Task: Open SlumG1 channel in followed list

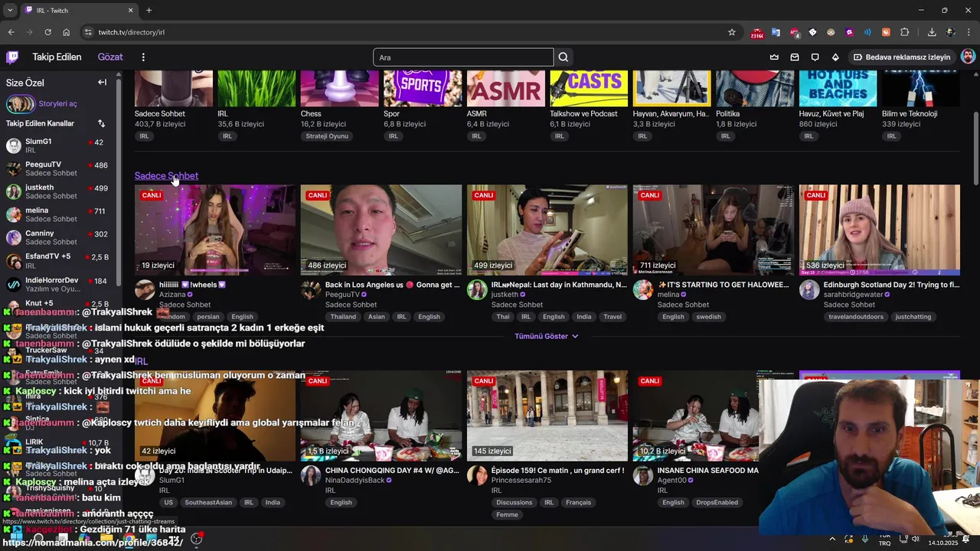Action: 60,145
